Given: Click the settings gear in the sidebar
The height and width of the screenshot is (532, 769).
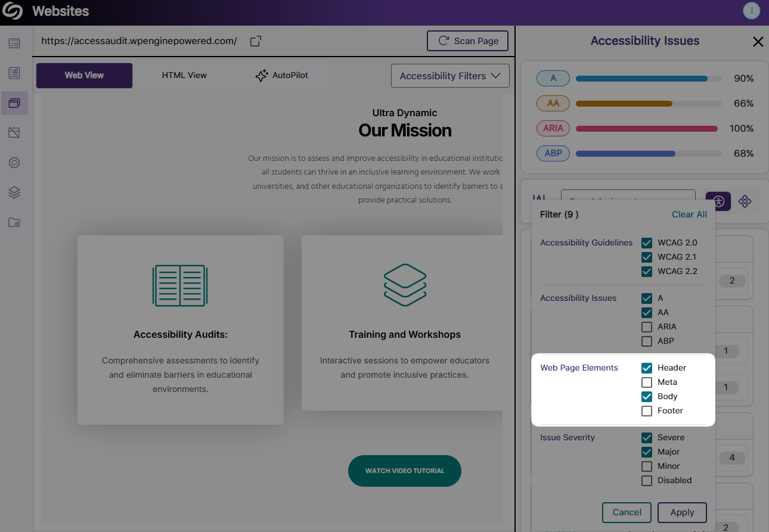Looking at the screenshot, I should point(14,163).
